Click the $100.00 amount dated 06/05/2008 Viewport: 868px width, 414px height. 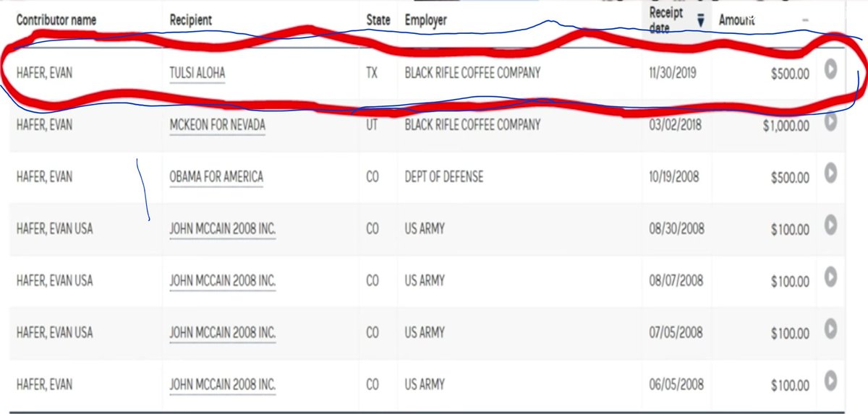(790, 386)
